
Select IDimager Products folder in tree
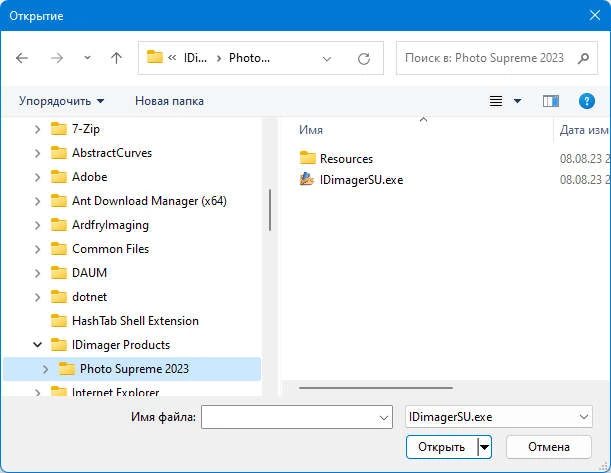pyautogui.click(x=121, y=345)
